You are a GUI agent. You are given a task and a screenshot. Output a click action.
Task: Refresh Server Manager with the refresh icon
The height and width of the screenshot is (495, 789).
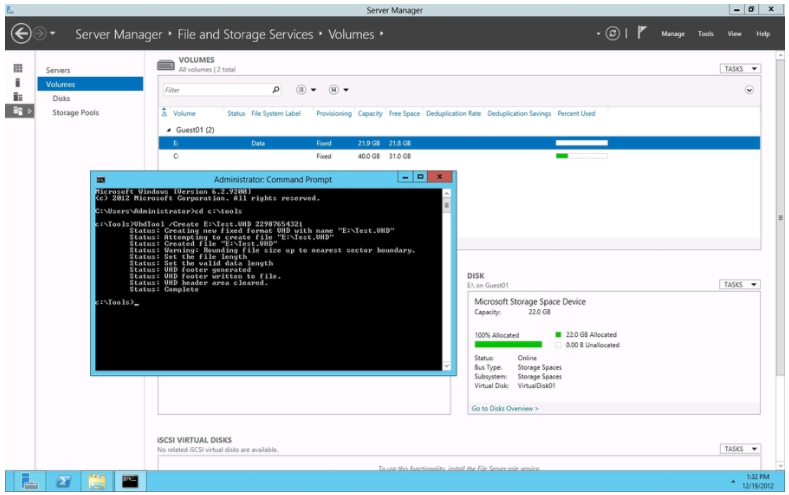pos(612,34)
